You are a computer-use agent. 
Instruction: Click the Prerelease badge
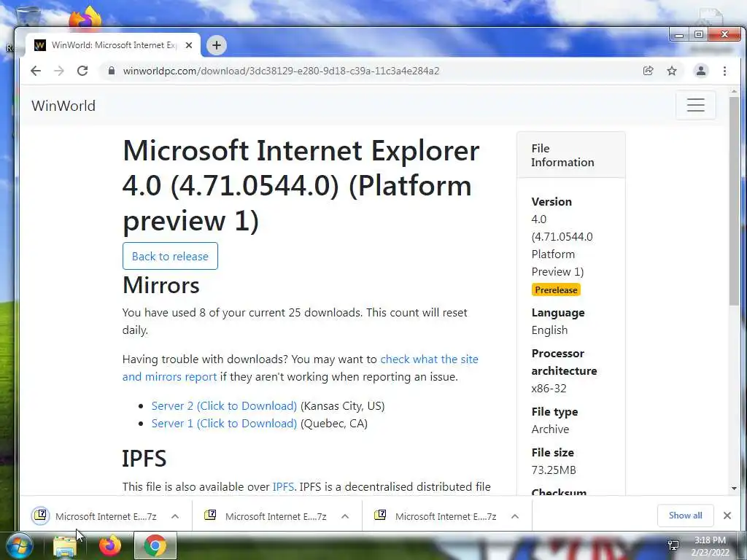point(556,289)
